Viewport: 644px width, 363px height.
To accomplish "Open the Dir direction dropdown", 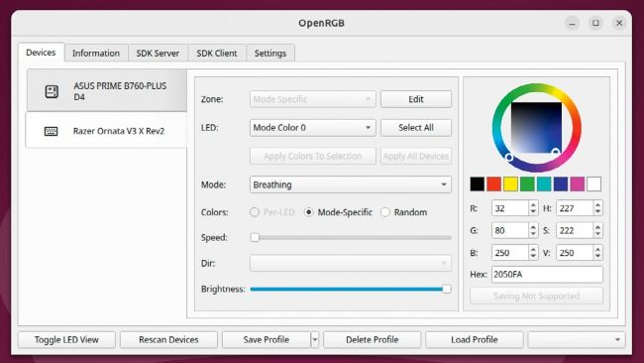I will pyautogui.click(x=351, y=263).
